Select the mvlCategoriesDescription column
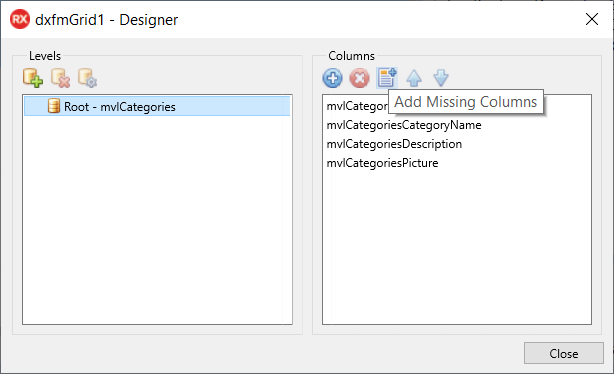Screen dimensions: 614x374 coord(394,144)
